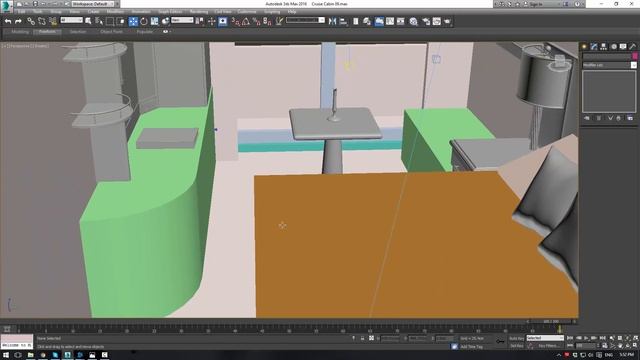
Task: Open the Selected key target dropdown
Action: point(545,338)
